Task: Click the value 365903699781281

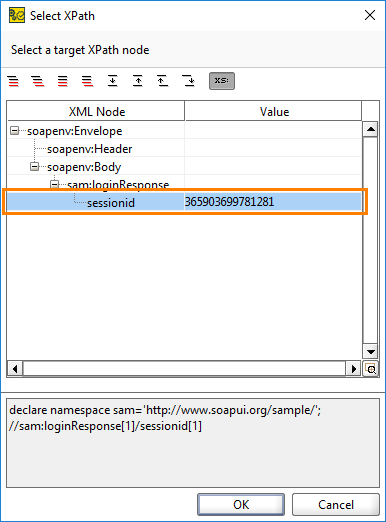Action: 229,202
